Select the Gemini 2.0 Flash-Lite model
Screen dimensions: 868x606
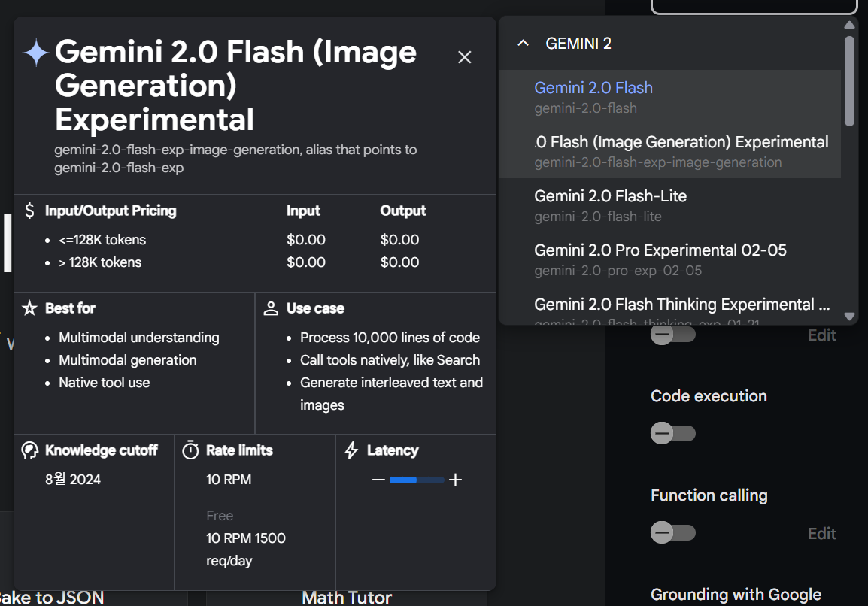670,205
